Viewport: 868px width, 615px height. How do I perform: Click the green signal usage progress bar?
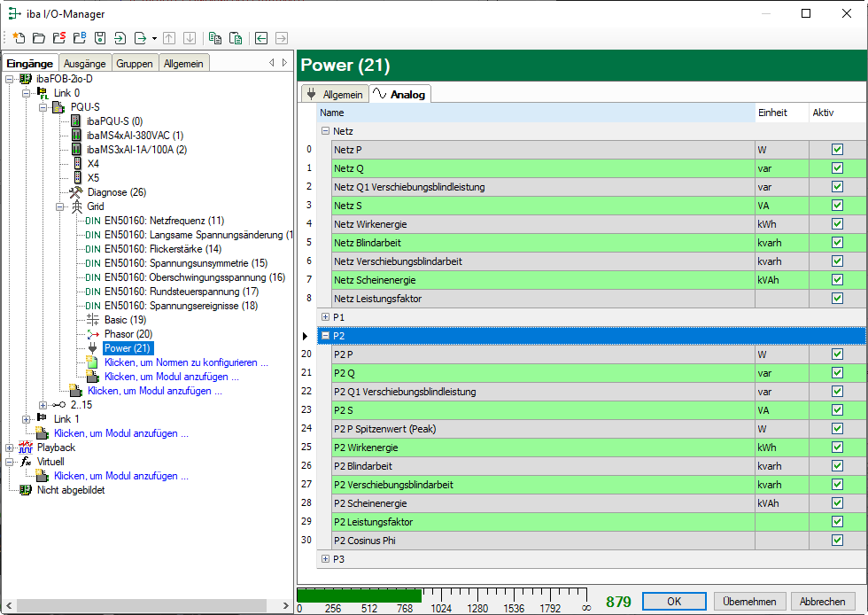click(x=359, y=595)
